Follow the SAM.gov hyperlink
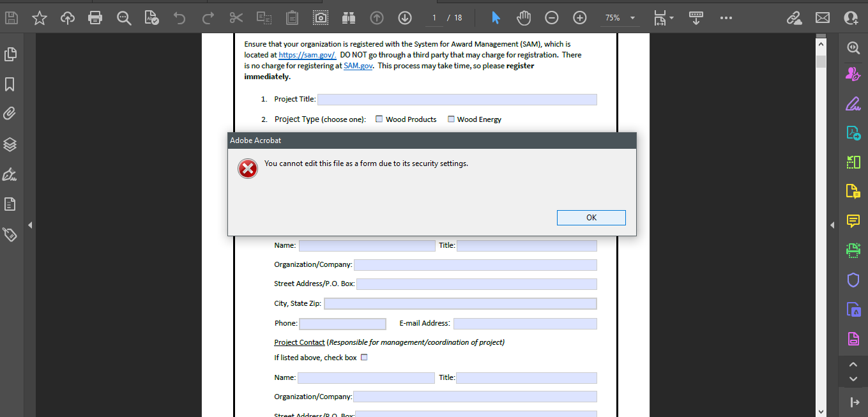Viewport: 868px width, 417px height. [358, 65]
